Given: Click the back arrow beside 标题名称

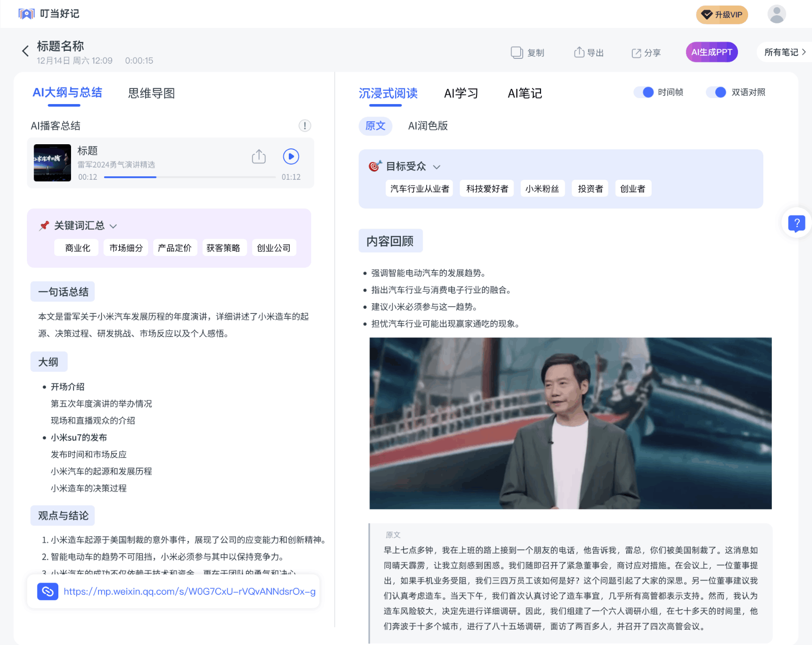Looking at the screenshot, I should (x=25, y=51).
